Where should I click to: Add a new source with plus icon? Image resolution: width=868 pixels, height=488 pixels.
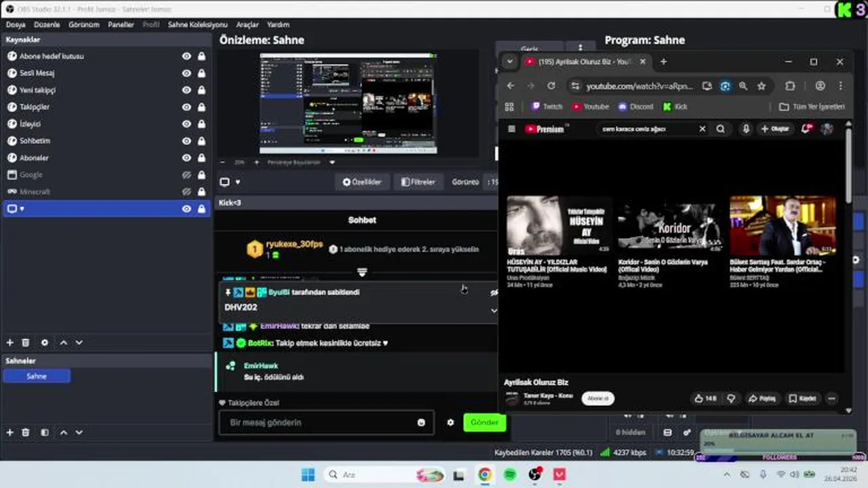click(x=9, y=343)
